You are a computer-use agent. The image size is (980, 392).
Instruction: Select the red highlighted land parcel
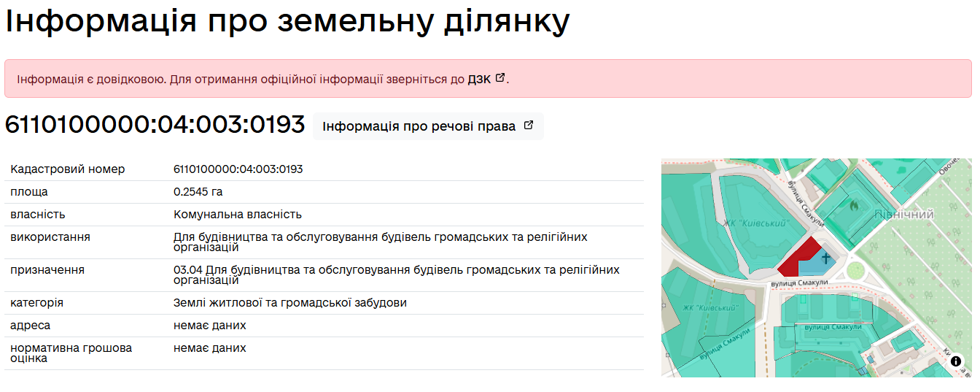796,259
